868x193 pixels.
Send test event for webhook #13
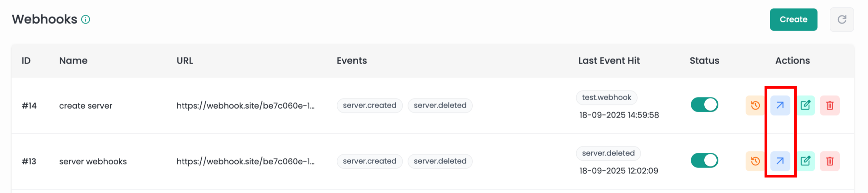tap(780, 161)
